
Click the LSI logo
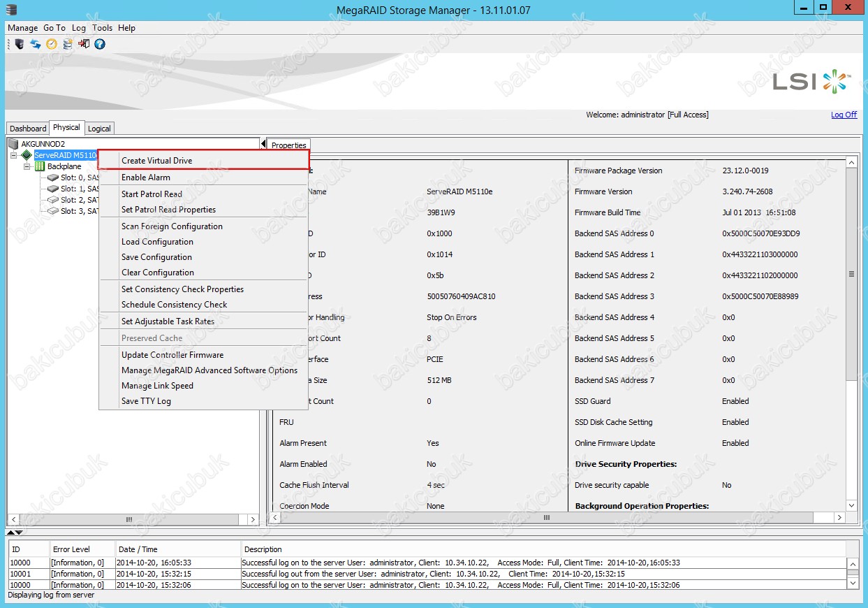811,82
